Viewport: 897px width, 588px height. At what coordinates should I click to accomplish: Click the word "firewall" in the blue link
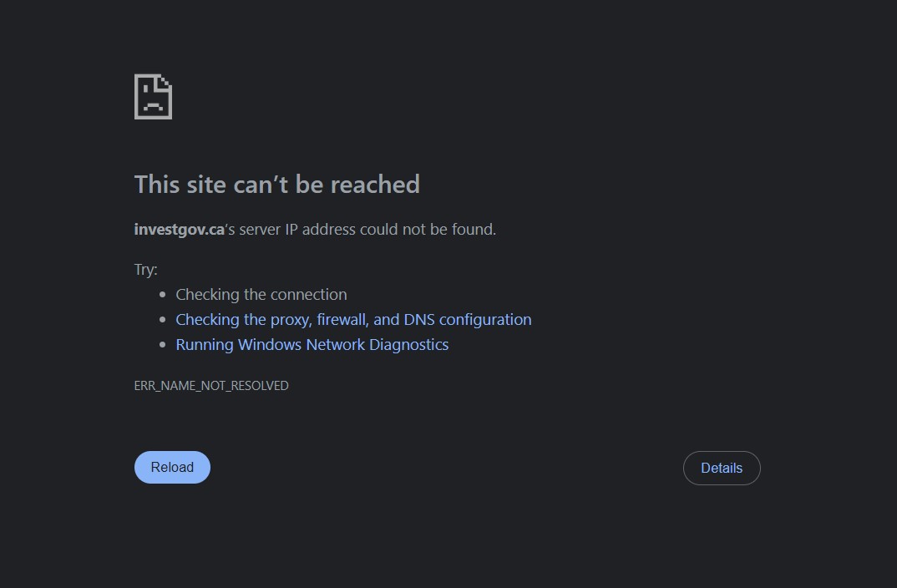[342, 319]
